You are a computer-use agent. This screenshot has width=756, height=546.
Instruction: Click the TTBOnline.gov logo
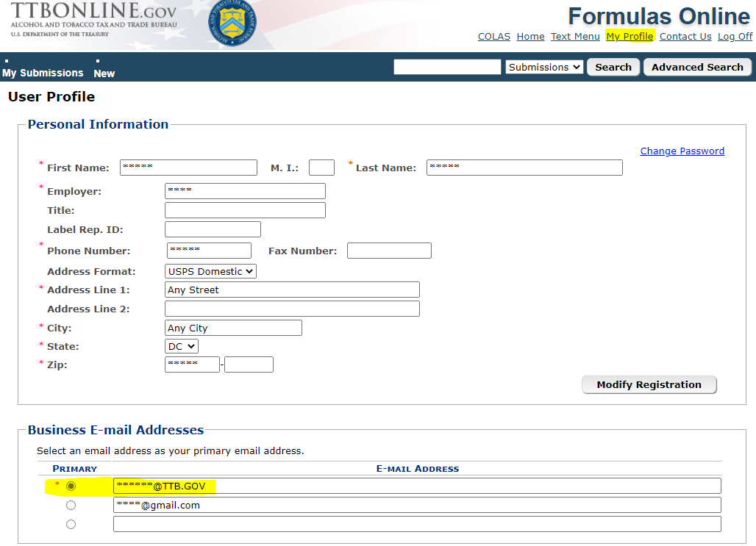(x=94, y=19)
